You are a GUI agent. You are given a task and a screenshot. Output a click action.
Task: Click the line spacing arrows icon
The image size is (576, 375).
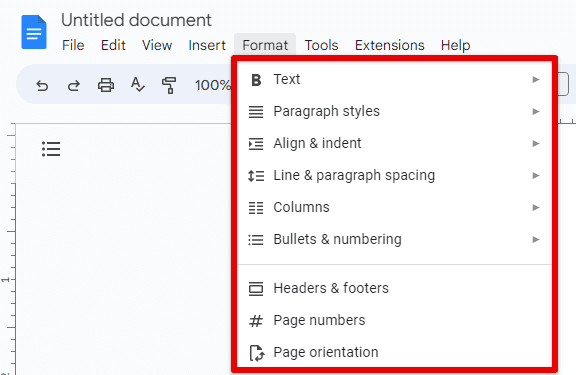(256, 176)
